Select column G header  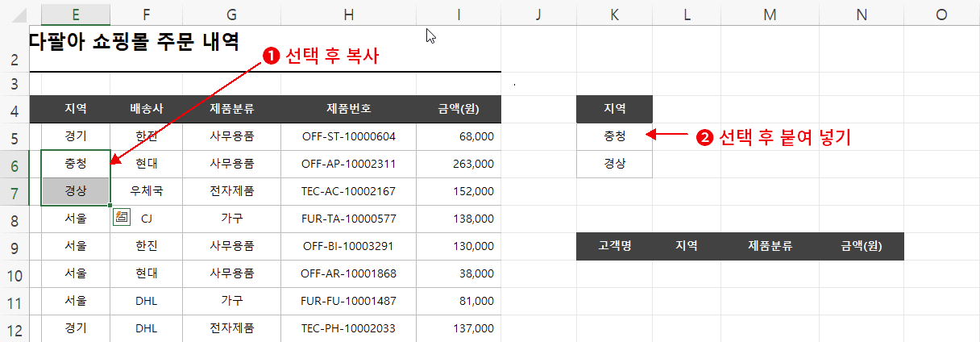click(231, 13)
